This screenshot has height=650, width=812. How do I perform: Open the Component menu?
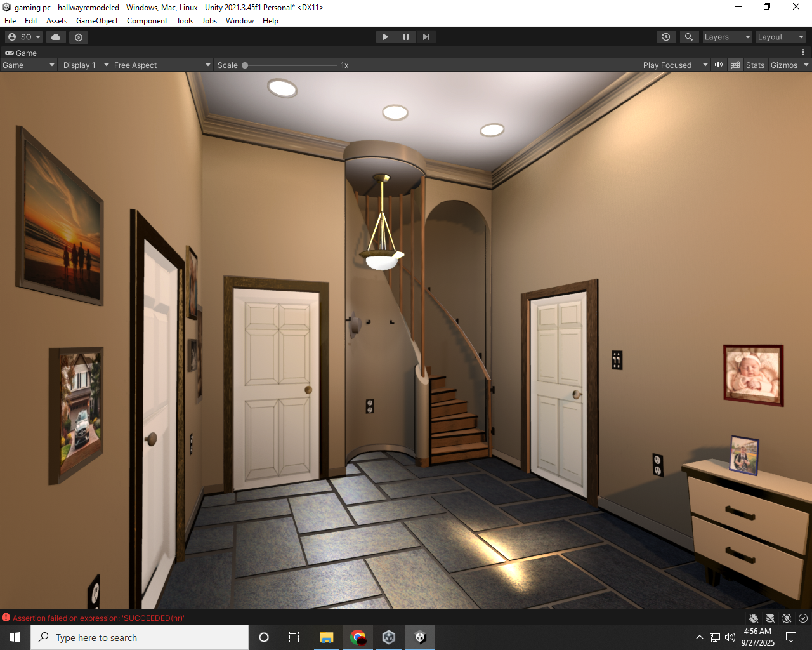(x=147, y=21)
